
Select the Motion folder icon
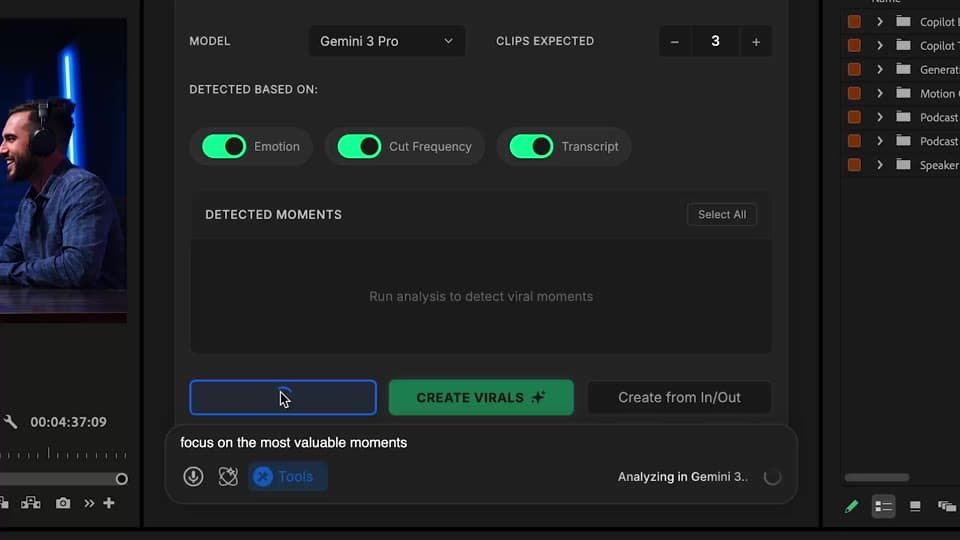click(x=903, y=92)
